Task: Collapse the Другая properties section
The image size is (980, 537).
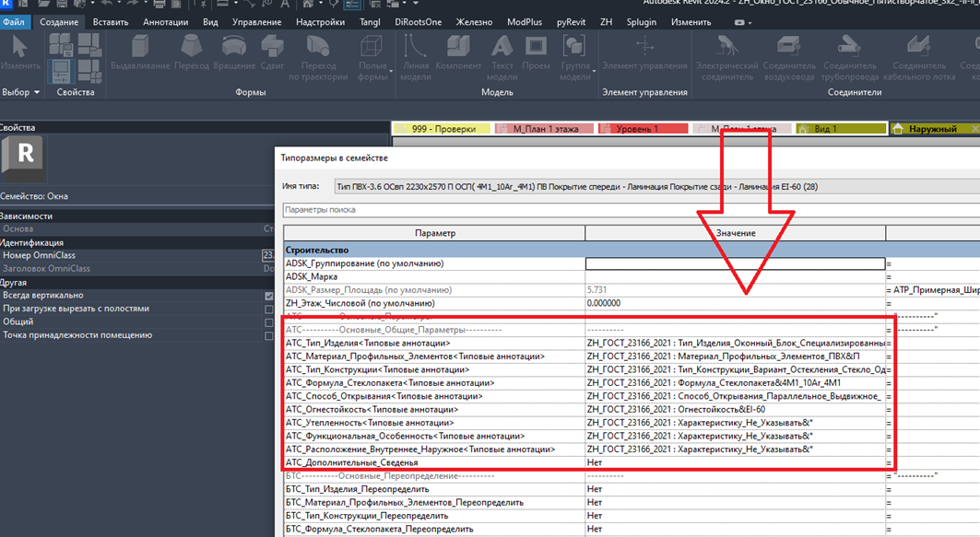Action: tap(136, 282)
